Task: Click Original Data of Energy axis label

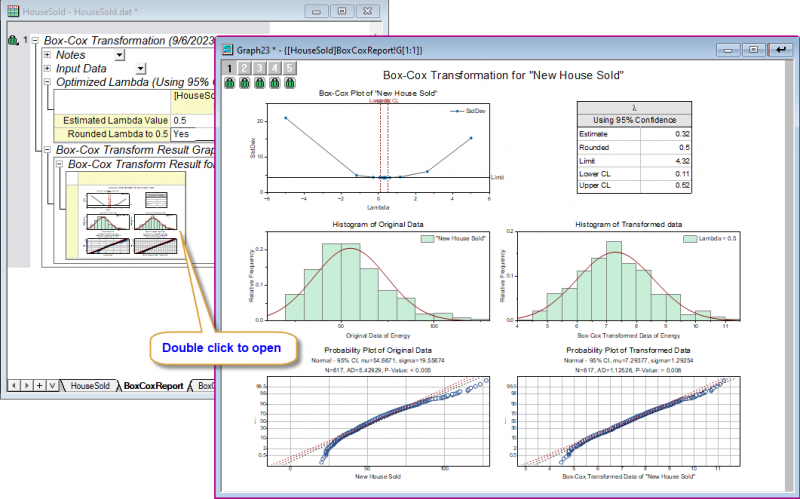Action: click(x=378, y=336)
